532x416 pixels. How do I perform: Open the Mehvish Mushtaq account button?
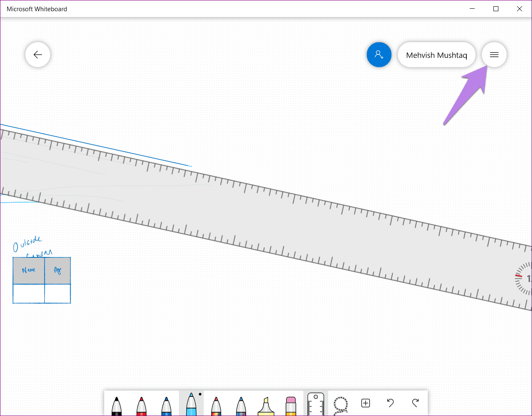point(437,55)
